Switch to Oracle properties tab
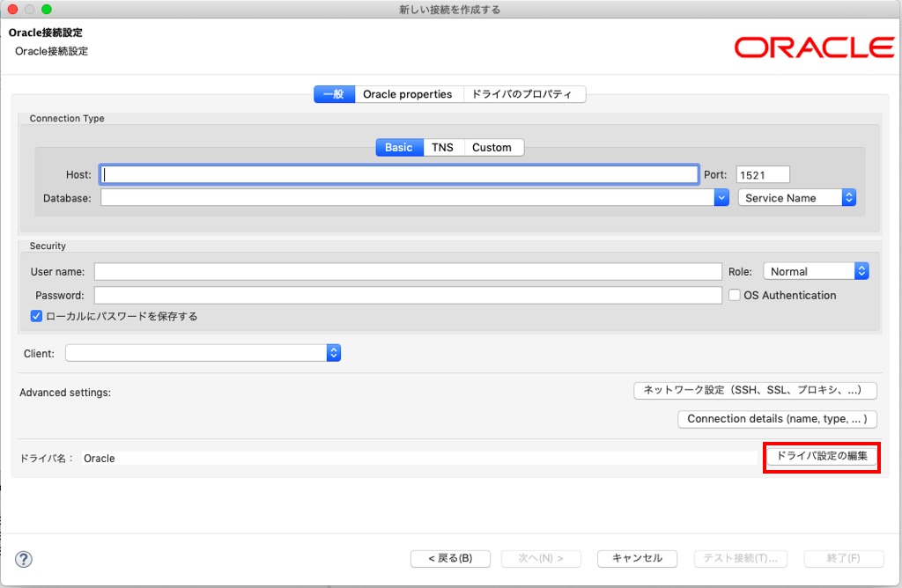The height and width of the screenshot is (588, 902). [x=408, y=94]
